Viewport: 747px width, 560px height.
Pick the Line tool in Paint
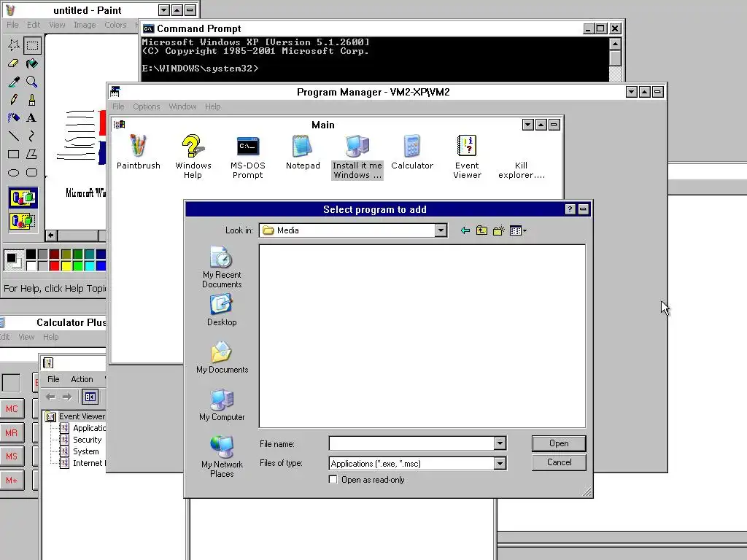pos(14,136)
